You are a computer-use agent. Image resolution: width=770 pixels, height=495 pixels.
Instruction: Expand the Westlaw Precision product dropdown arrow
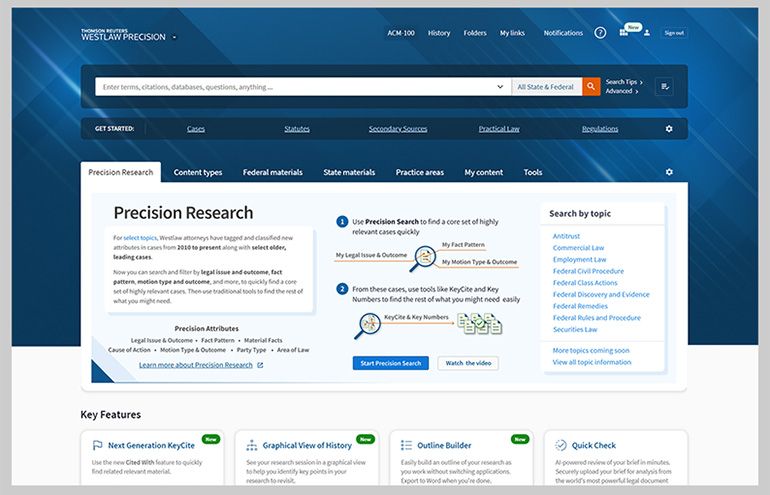(174, 37)
